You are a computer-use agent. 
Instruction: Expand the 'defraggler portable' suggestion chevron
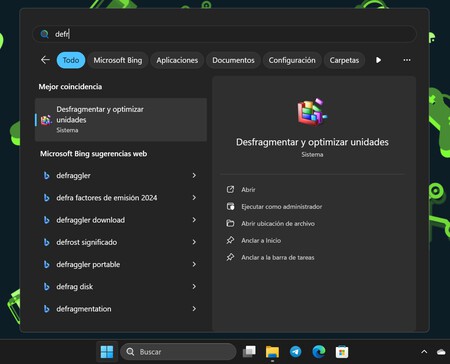point(194,264)
